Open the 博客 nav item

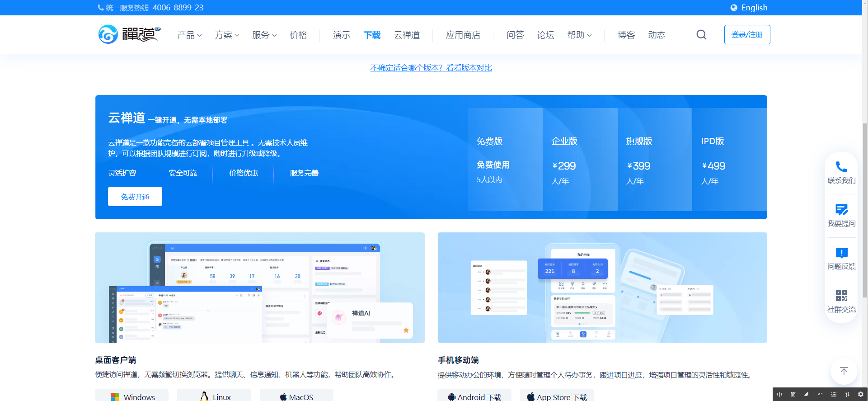[x=626, y=35]
